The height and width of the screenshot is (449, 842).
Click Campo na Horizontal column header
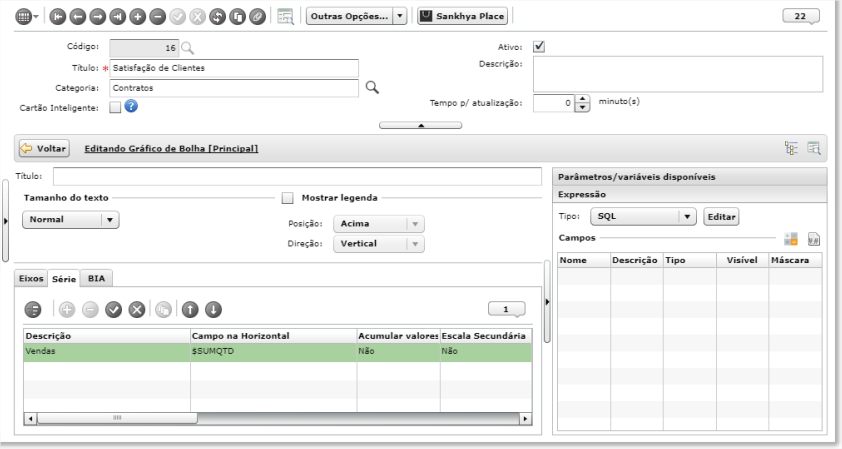coord(273,336)
